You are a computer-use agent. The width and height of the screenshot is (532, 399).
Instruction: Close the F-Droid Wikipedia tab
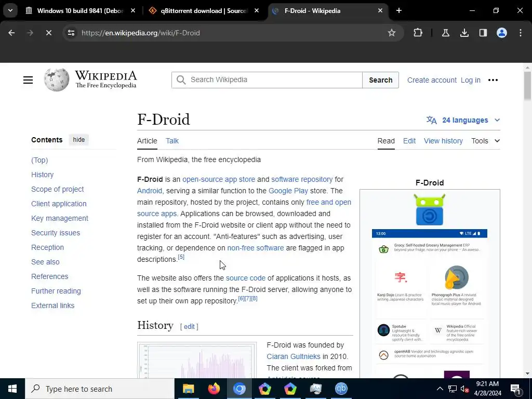coord(380,11)
